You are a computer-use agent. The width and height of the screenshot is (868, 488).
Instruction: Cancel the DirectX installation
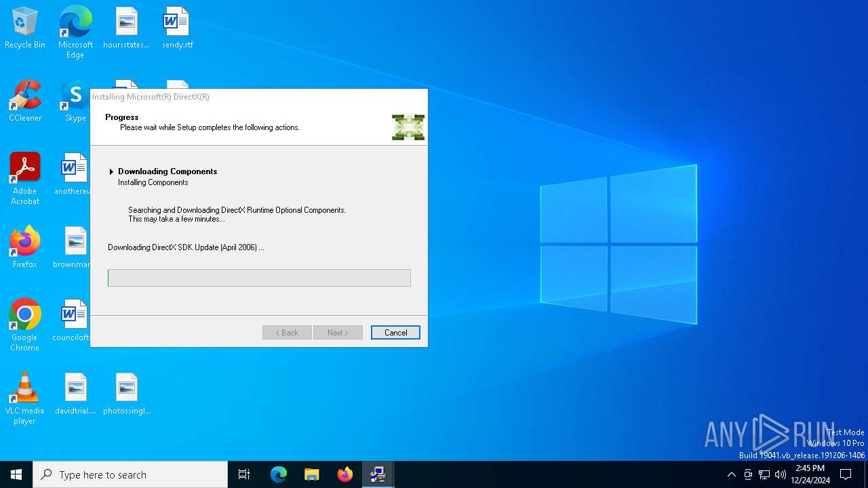(395, 333)
